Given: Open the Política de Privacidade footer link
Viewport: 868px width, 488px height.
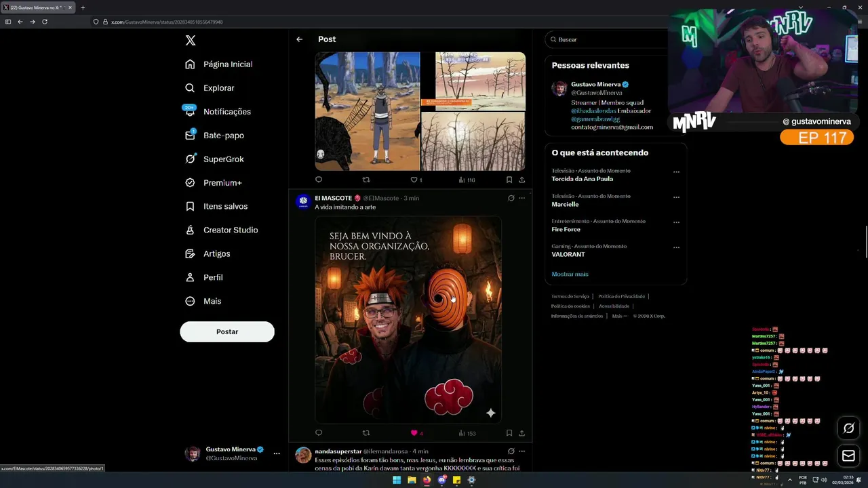Looking at the screenshot, I should [x=621, y=296].
